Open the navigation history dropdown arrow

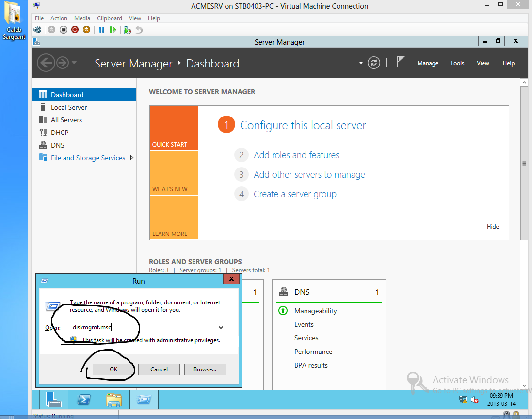click(74, 63)
